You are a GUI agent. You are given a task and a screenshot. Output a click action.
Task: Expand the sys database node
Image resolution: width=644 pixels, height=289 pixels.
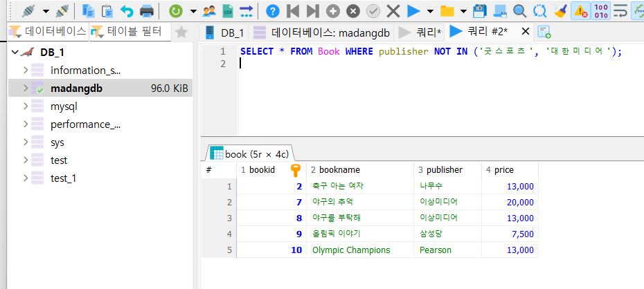[26, 142]
